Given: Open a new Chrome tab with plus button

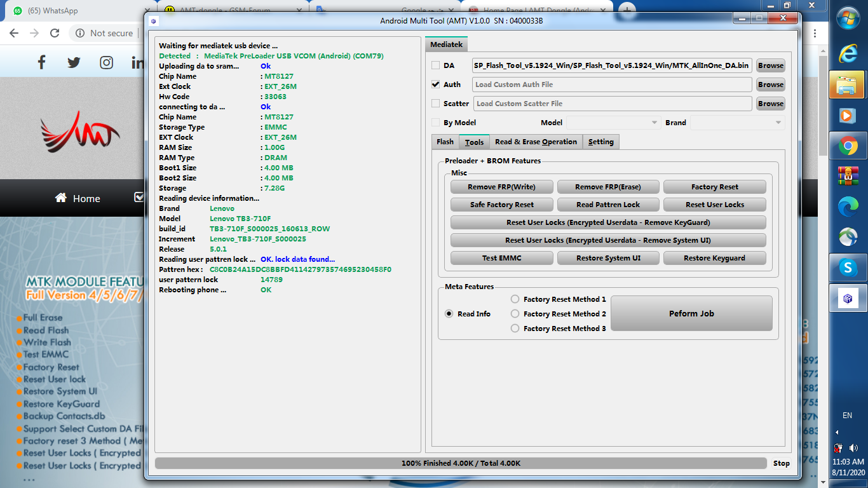Looking at the screenshot, I should coord(627,10).
